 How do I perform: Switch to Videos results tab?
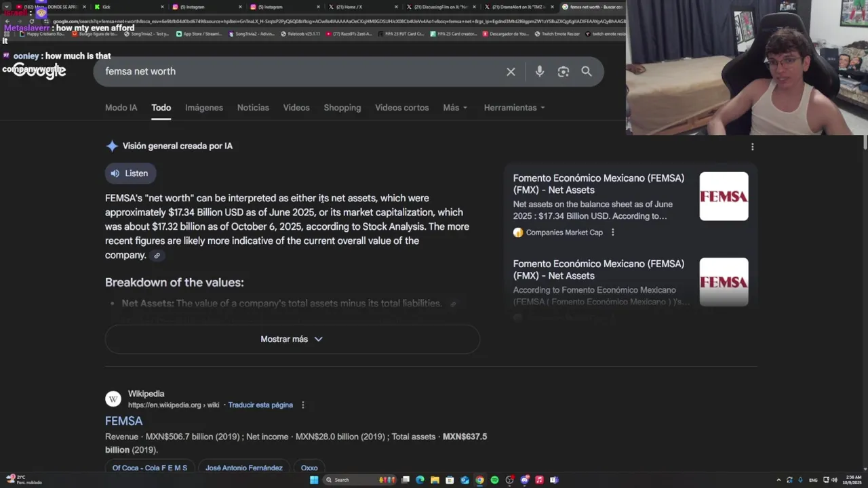296,108
